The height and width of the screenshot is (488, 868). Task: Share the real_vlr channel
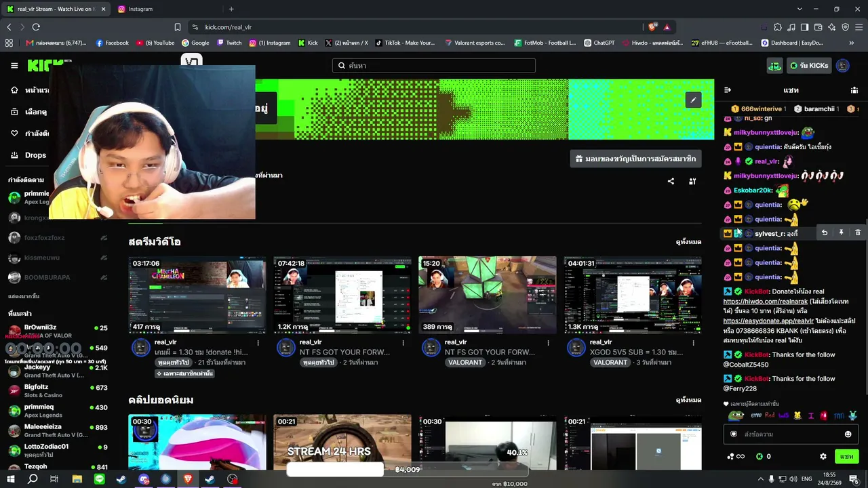click(671, 181)
